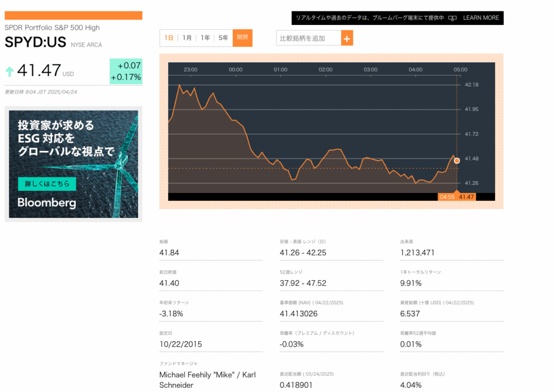554x392 pixels.
Task: Click the 1,213,471 volume value
Action: [417, 253]
